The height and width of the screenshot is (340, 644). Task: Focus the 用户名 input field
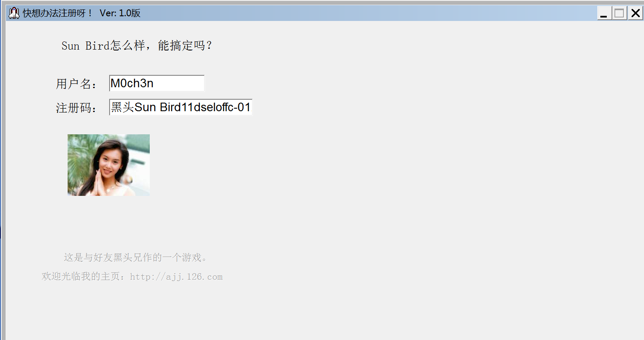pyautogui.click(x=157, y=83)
